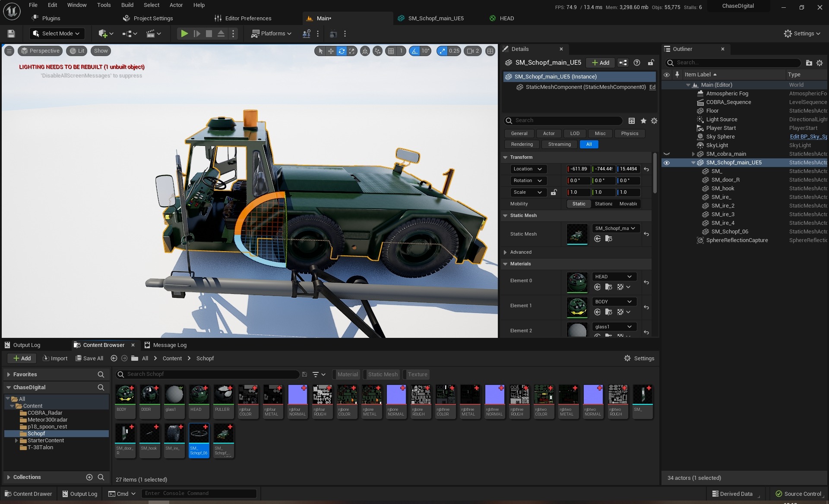
Task: Open the Edit BP_Sky_Sphere link in Outliner
Action: tap(808, 137)
